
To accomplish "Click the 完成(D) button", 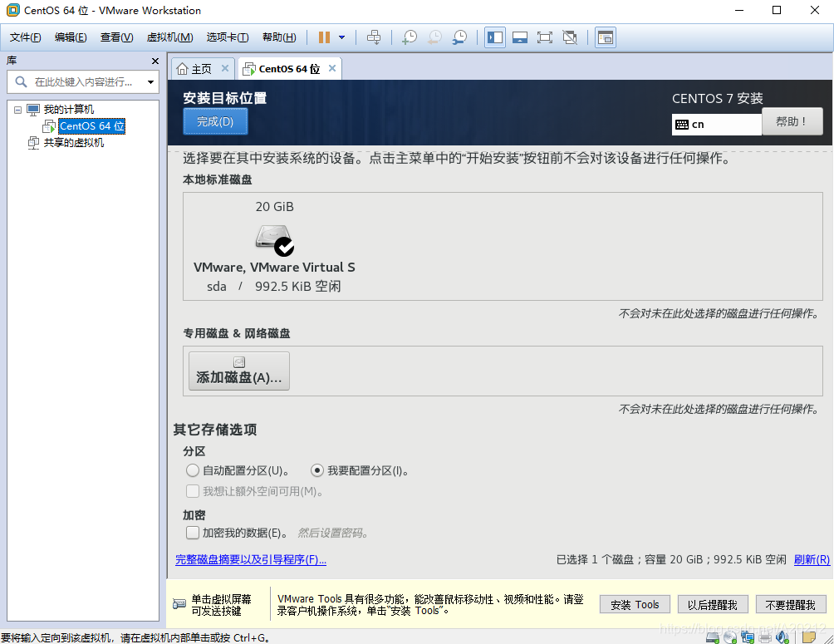I will (x=215, y=121).
